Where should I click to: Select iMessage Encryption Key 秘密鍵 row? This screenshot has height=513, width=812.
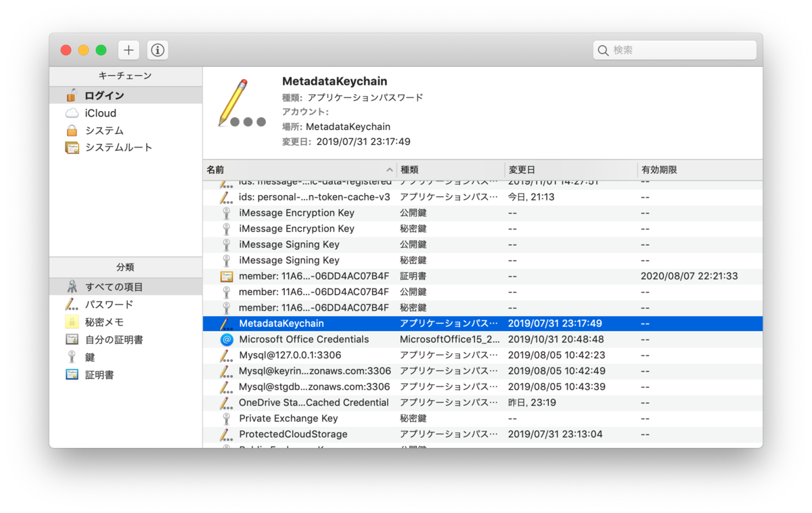[x=482, y=229]
